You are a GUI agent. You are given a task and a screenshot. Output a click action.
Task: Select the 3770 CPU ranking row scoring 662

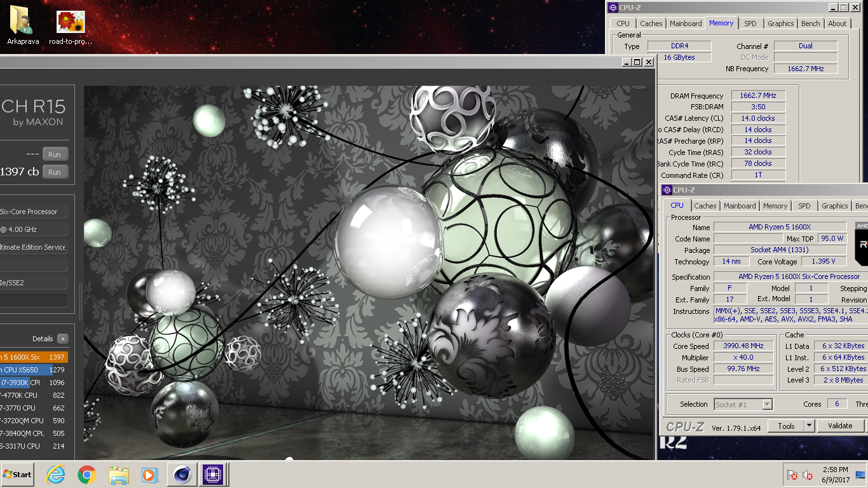(x=34, y=408)
